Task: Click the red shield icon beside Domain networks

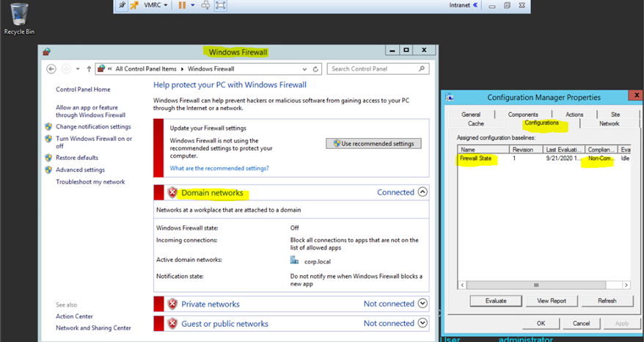Action: pos(172,192)
